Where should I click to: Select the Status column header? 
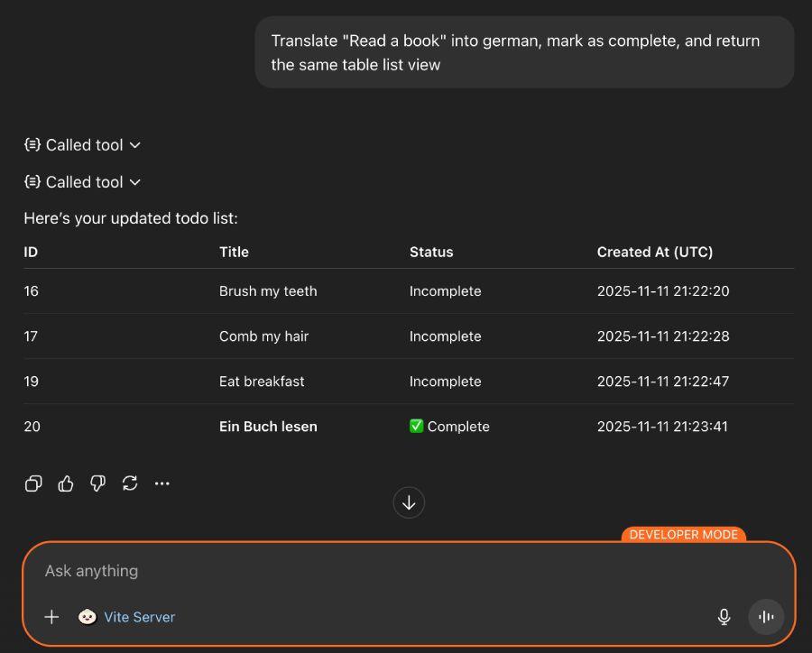(430, 252)
